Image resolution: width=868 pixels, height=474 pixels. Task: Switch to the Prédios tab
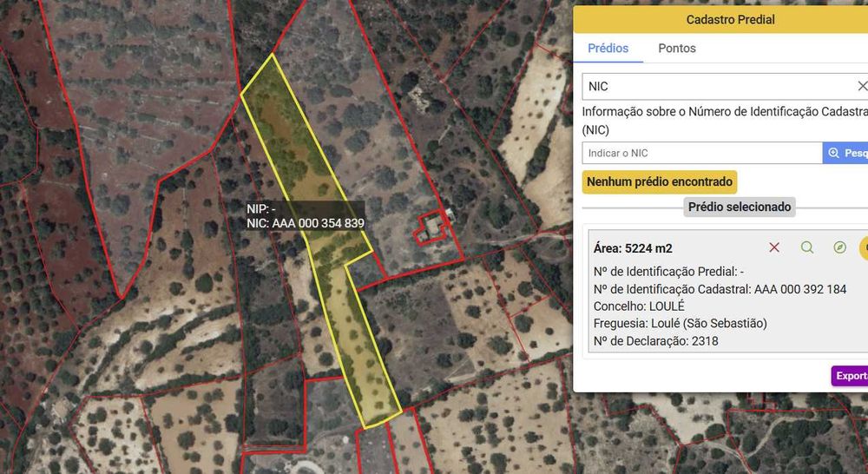[x=608, y=48]
